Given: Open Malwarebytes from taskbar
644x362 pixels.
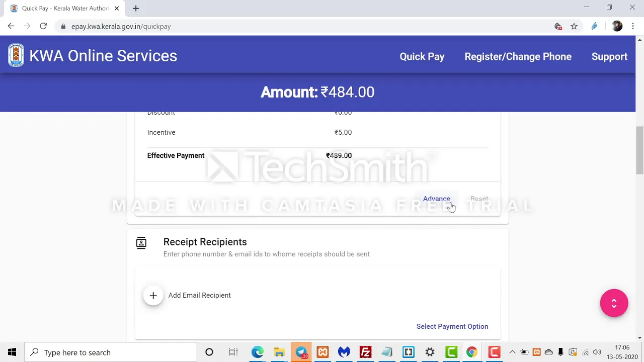Looking at the screenshot, I should [344, 352].
